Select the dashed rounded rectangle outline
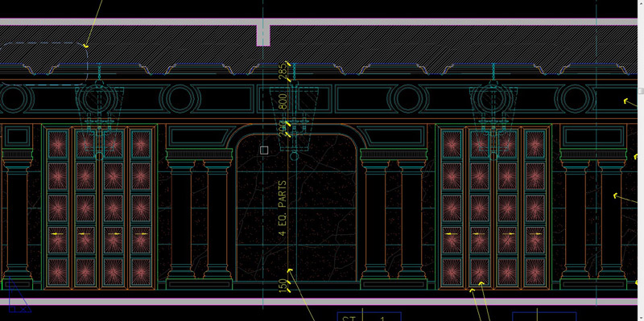The height and width of the screenshot is (321, 644). [x=43, y=64]
